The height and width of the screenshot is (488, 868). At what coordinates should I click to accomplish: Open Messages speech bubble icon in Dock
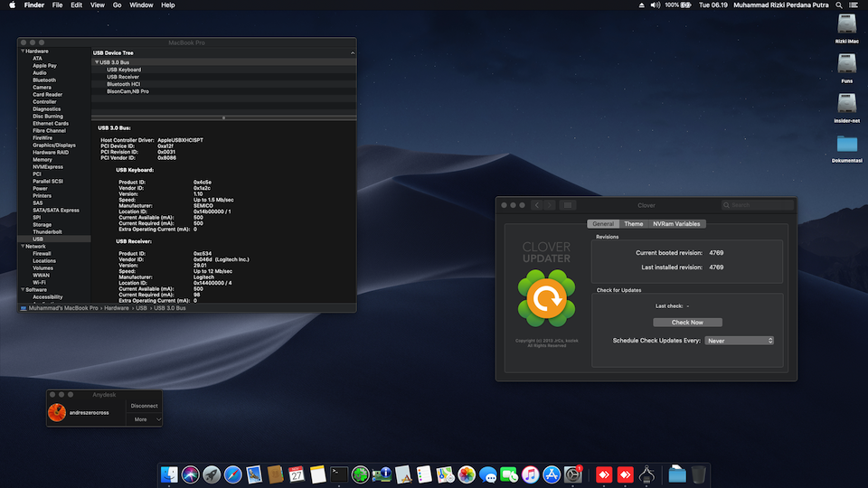[x=487, y=474]
